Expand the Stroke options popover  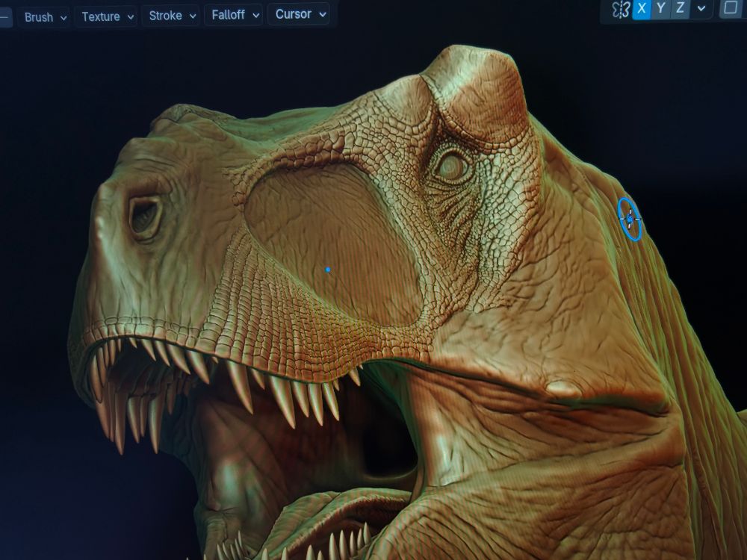pyautogui.click(x=171, y=16)
